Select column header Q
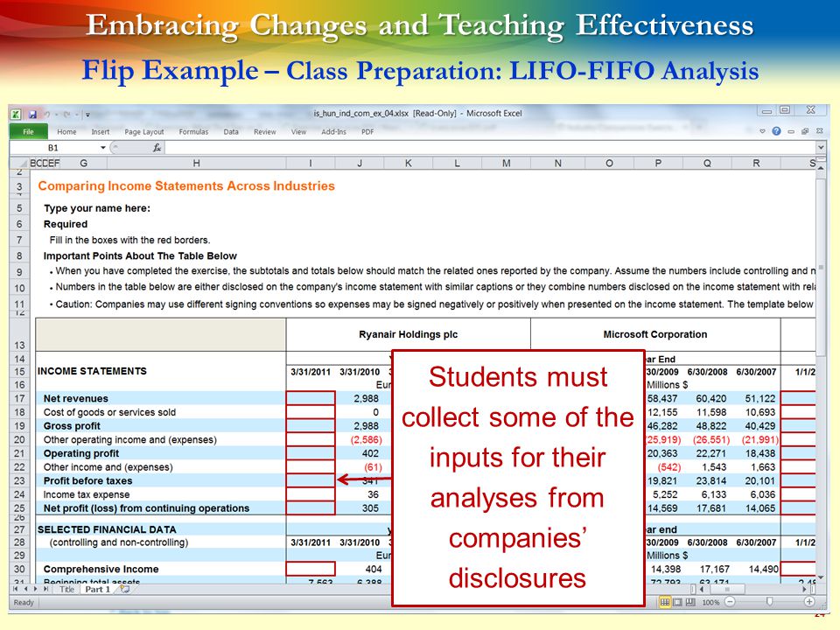The image size is (840, 630). 707,164
